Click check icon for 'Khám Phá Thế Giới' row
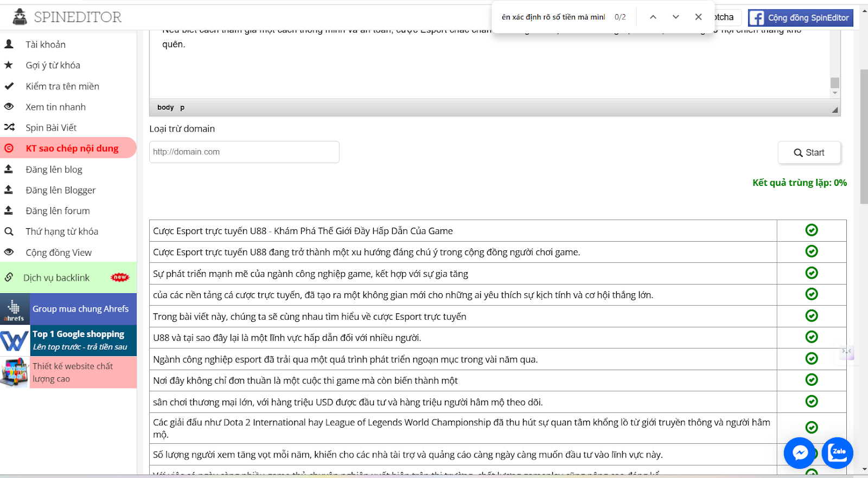Image resolution: width=868 pixels, height=478 pixels. (812, 230)
